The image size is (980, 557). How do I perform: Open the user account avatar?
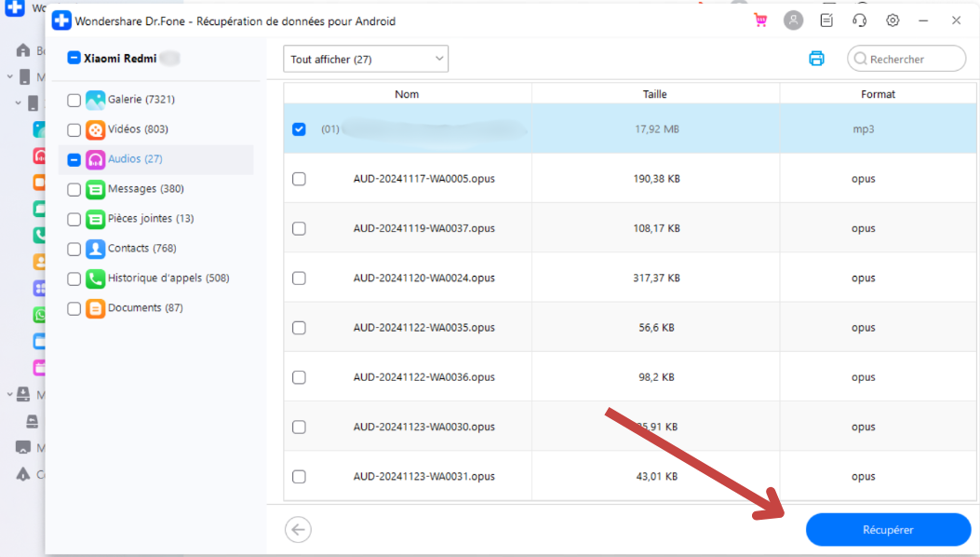(793, 20)
